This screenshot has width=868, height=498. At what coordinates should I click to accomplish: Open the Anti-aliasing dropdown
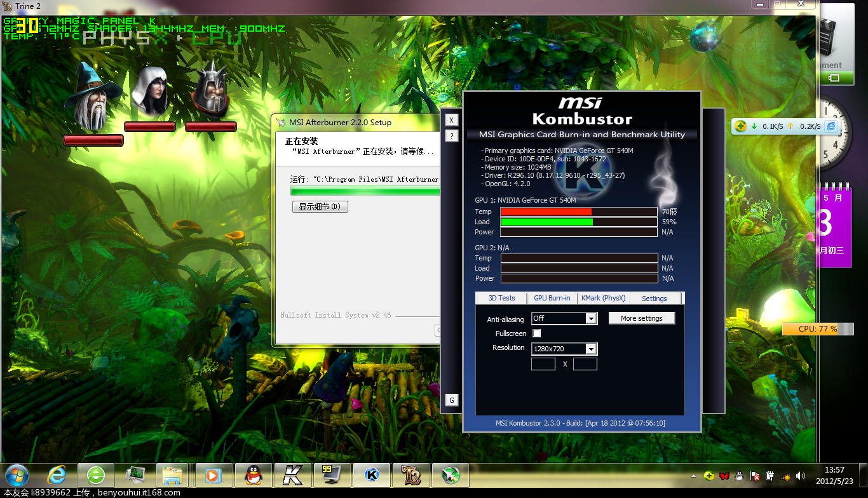[x=564, y=318]
